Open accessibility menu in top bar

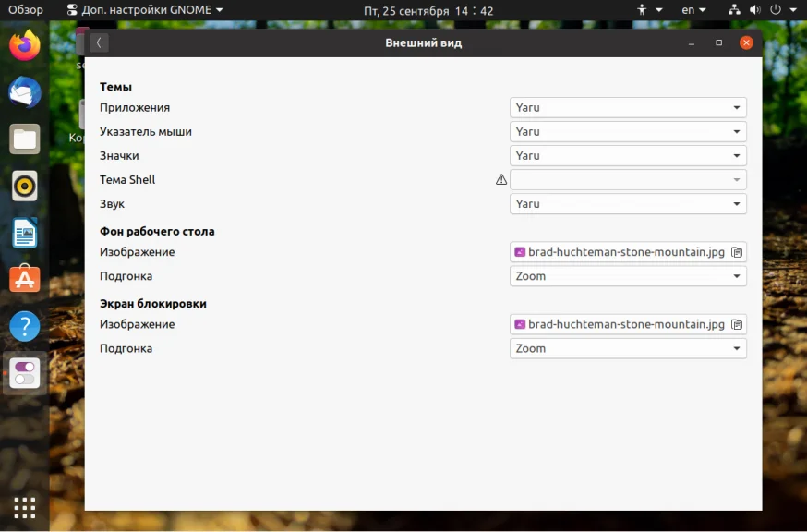[649, 10]
